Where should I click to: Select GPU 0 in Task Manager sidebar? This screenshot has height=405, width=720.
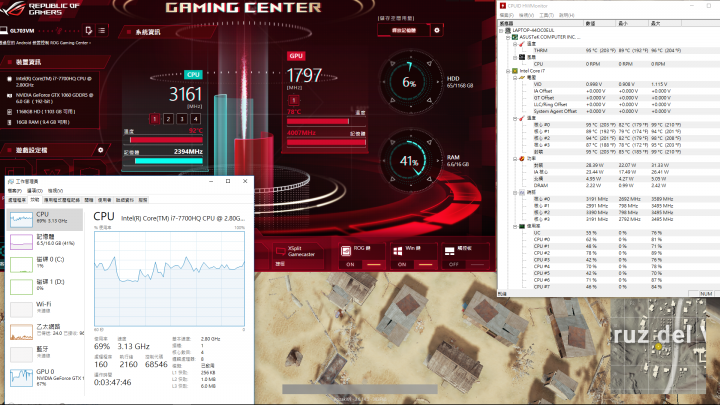click(x=45, y=377)
